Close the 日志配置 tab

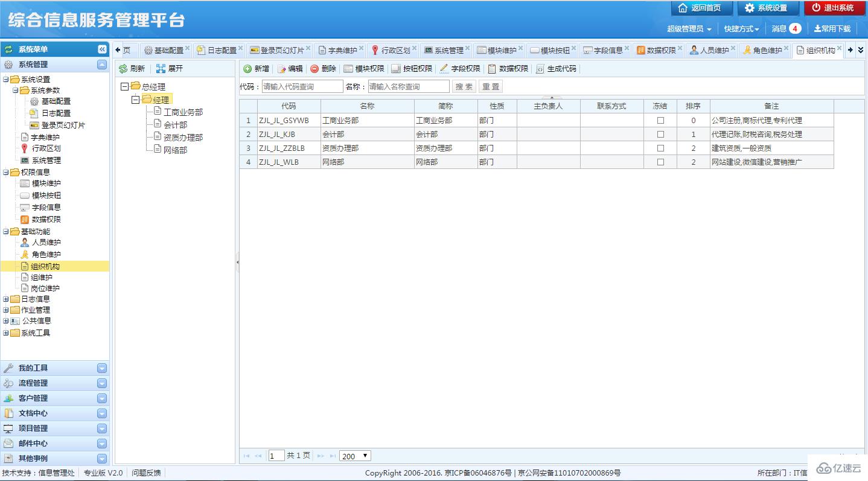(240, 48)
